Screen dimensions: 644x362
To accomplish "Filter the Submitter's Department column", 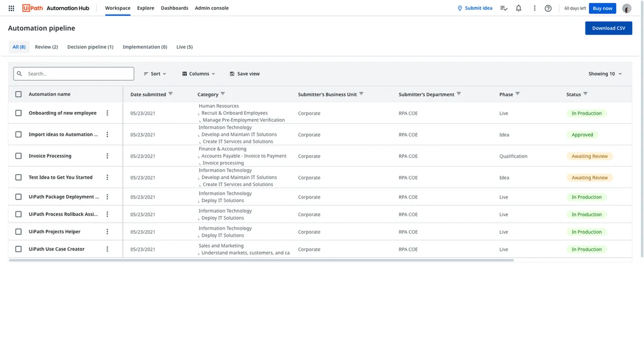I will click(459, 94).
